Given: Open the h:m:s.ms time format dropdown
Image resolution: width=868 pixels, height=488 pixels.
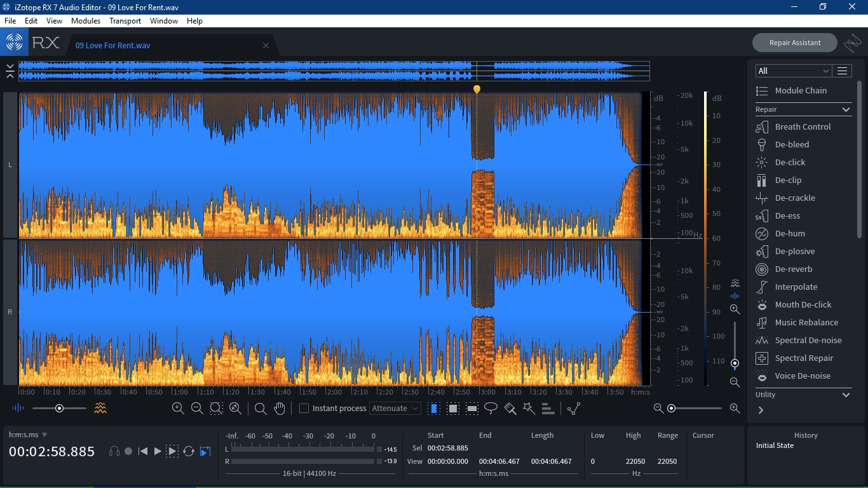Looking at the screenshot, I should [x=28, y=435].
